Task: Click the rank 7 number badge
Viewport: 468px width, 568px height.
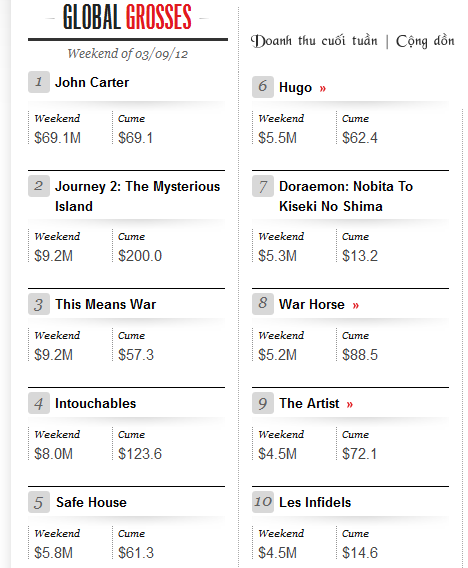Action: tap(263, 186)
